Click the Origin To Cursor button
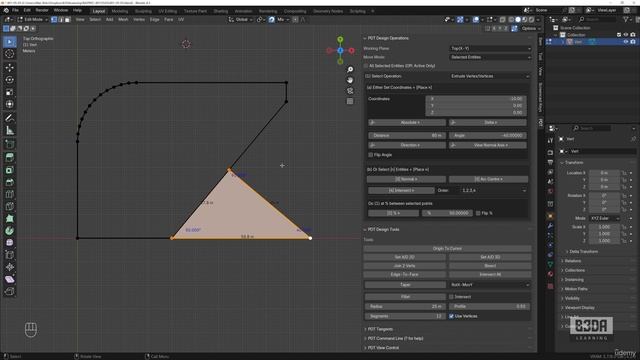This screenshot has width=640, height=360. click(x=447, y=249)
